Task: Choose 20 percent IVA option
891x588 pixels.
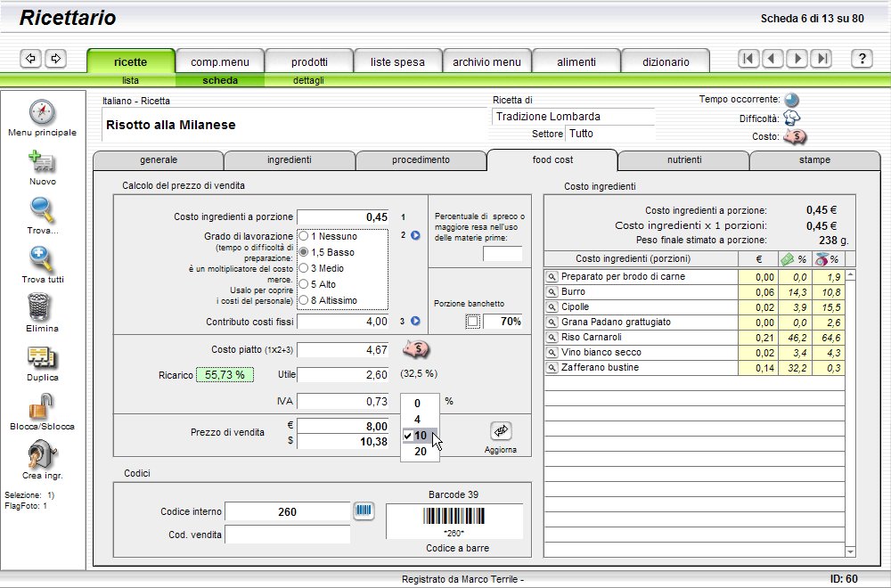Action: (x=420, y=452)
